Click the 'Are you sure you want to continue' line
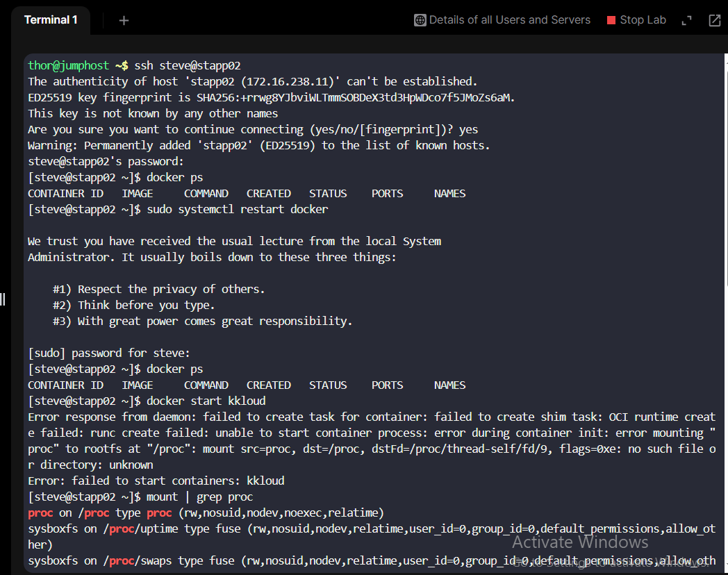Screen dimensions: 728x575 point(253,129)
